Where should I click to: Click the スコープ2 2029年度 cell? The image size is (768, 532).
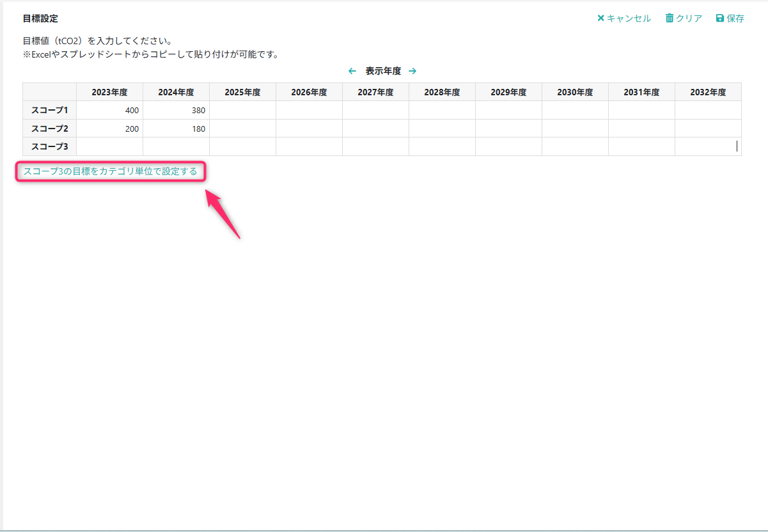(x=508, y=129)
